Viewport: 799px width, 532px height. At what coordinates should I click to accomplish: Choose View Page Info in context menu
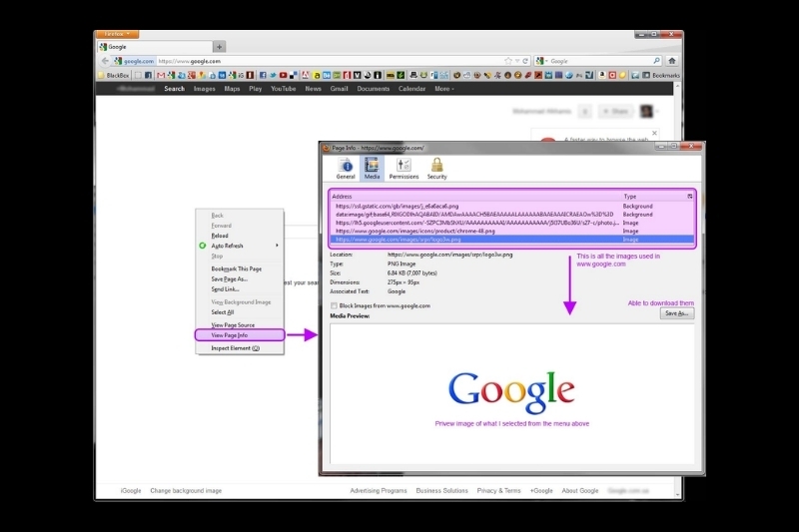coord(240,335)
